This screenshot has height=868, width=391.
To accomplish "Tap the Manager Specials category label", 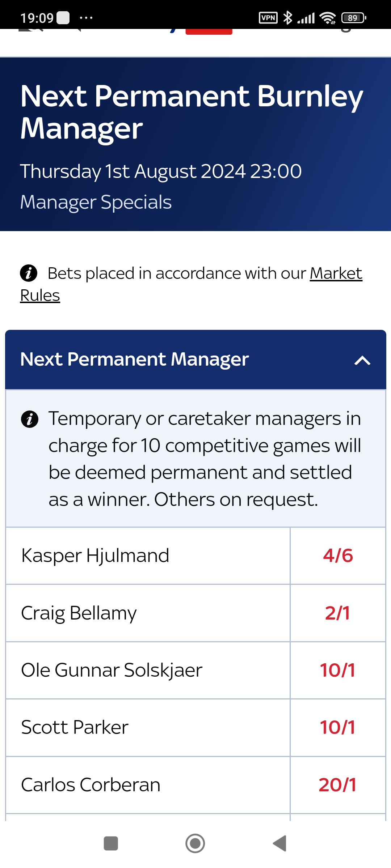I will coord(96,202).
